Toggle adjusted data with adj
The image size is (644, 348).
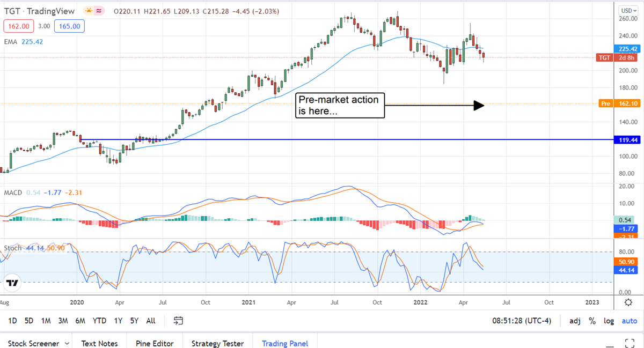click(x=575, y=321)
